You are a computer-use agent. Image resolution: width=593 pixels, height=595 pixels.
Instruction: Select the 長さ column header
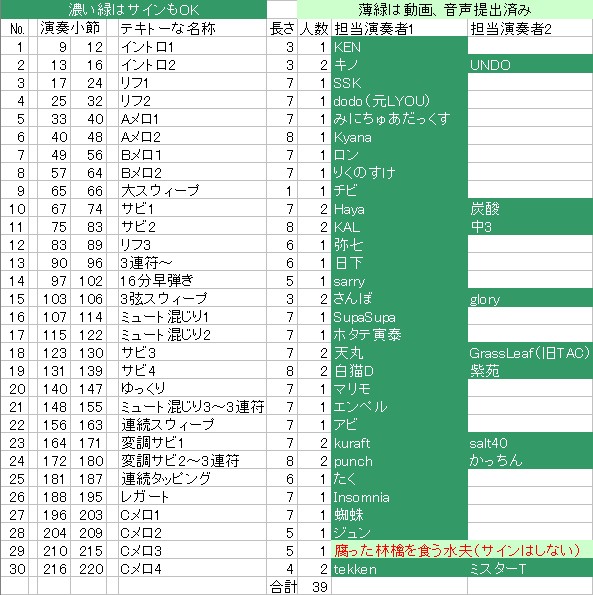282,29
